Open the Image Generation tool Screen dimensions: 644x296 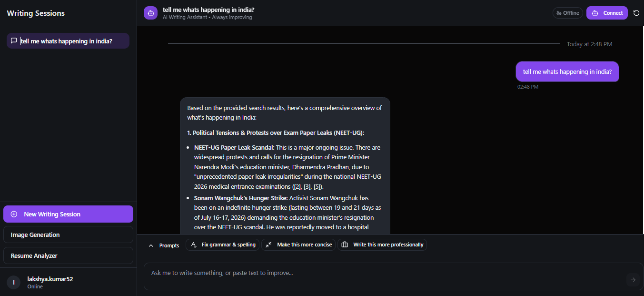coord(68,235)
